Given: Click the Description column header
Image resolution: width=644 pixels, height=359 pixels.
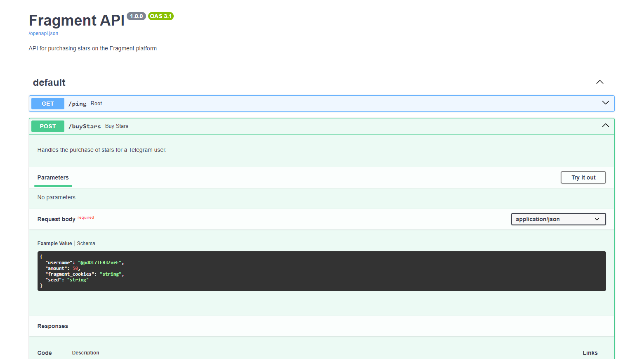Looking at the screenshot, I should point(85,353).
